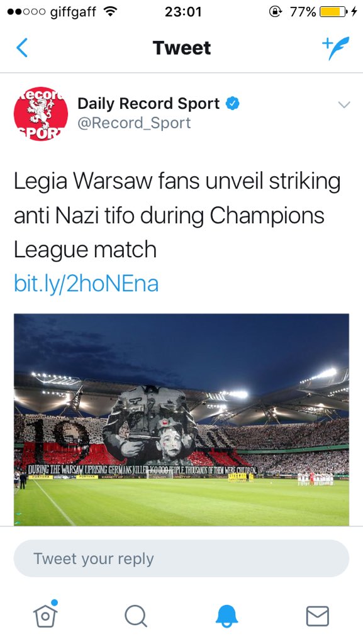Tap the Wi-Fi status icon

[109, 12]
